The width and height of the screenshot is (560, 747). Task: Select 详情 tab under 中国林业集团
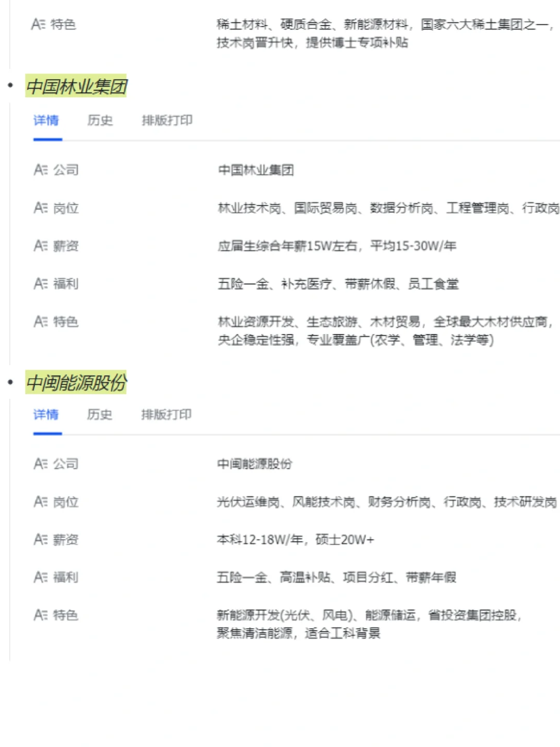(46, 120)
